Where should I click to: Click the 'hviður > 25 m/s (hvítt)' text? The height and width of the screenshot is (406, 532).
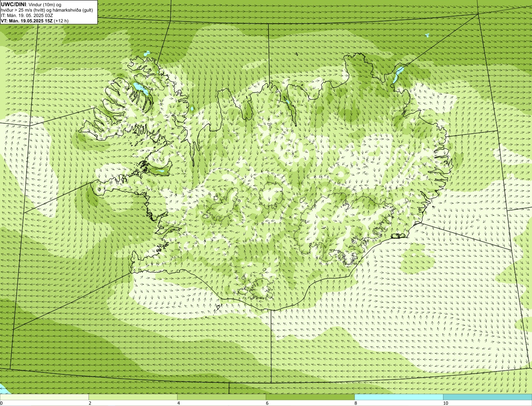click(x=22, y=10)
